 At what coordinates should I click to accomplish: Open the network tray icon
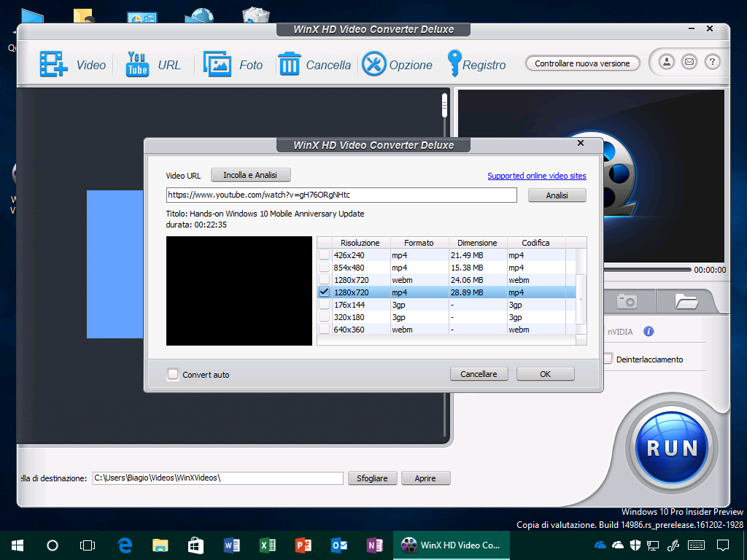[653, 545]
